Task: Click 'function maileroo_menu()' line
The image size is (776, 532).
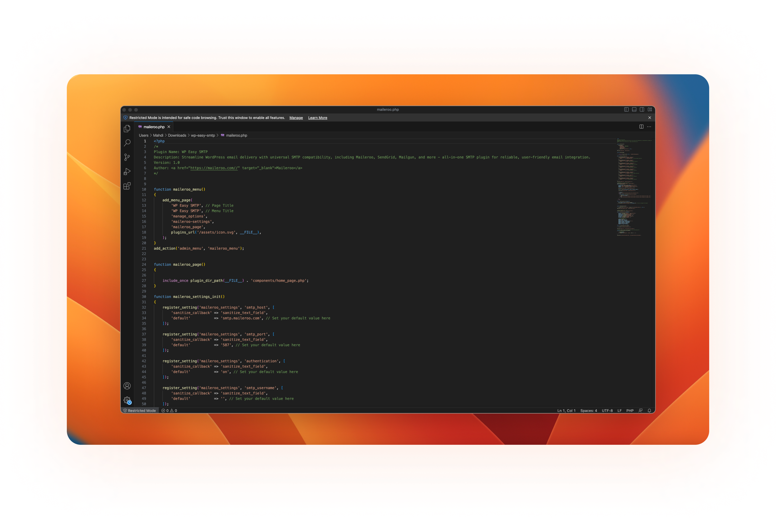Action: 180,190
